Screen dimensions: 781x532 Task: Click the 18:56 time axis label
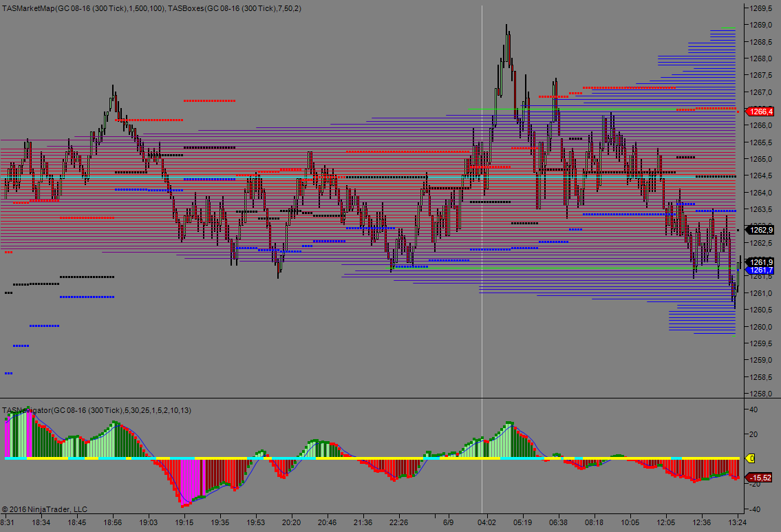112,522
